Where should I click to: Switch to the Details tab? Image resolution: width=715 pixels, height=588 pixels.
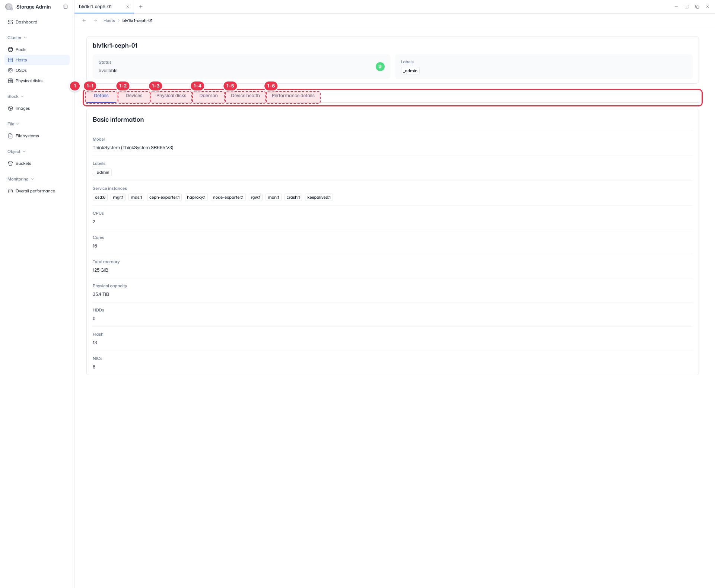pyautogui.click(x=101, y=96)
